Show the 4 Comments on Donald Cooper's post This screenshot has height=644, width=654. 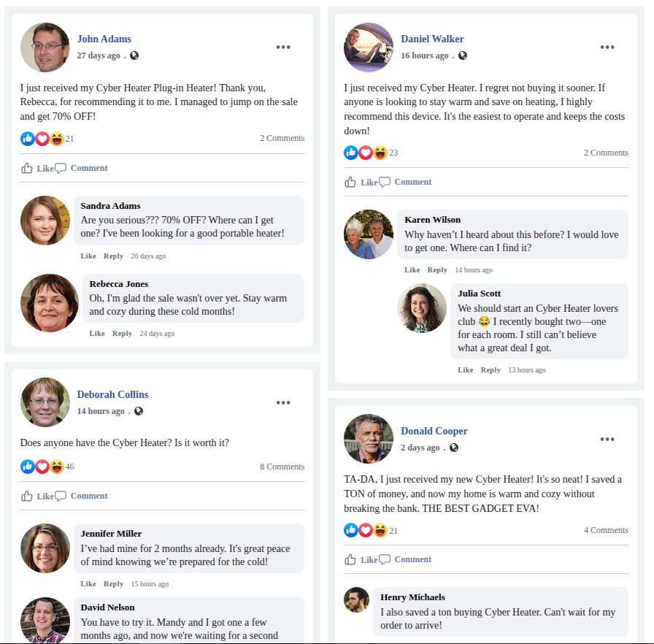[606, 530]
